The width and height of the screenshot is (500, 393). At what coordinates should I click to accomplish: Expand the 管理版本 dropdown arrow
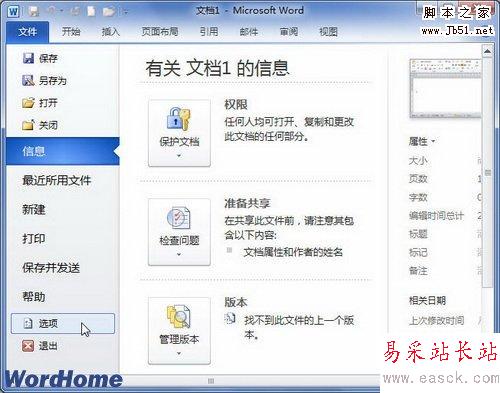pos(179,353)
